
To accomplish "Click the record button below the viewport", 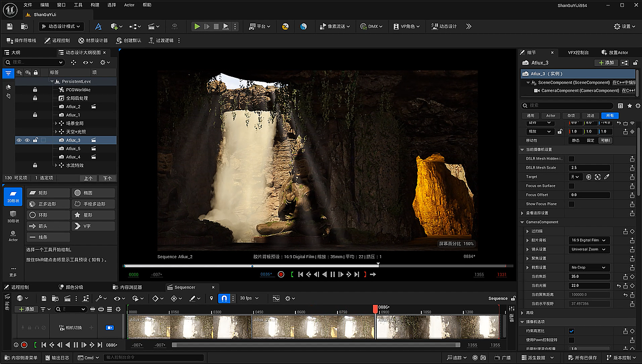I will [281, 274].
